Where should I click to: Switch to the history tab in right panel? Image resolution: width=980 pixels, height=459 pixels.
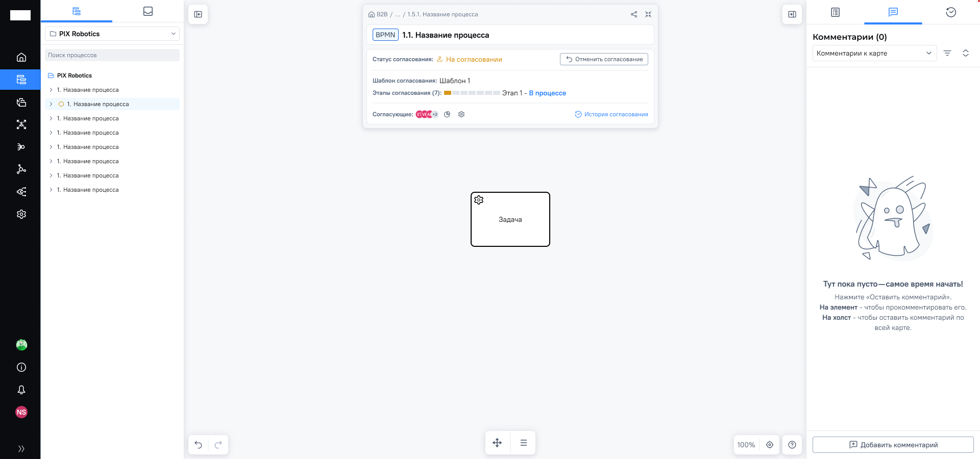951,12
